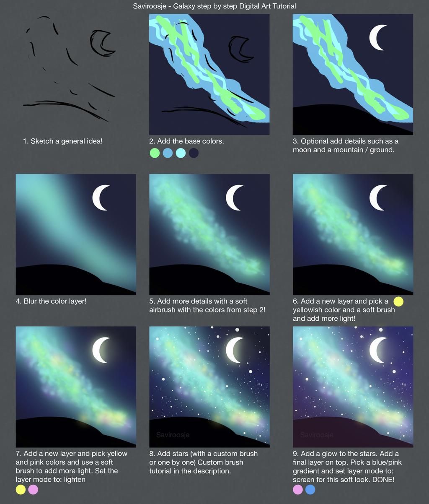Viewport: 429px width, 504px height.
Task: Click the blue swatch under step 9
Action: point(310,489)
